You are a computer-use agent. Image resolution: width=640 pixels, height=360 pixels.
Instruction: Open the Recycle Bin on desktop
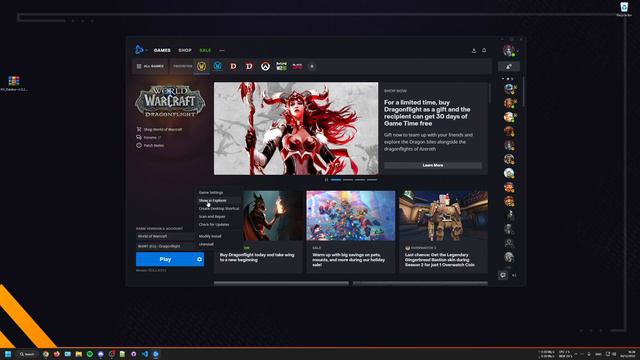624,9
